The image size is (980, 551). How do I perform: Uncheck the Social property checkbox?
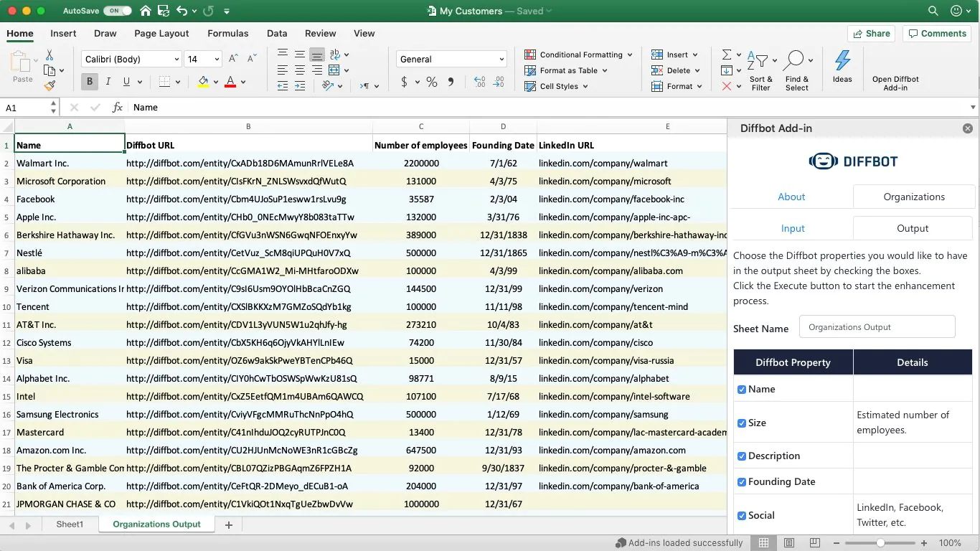point(742,516)
